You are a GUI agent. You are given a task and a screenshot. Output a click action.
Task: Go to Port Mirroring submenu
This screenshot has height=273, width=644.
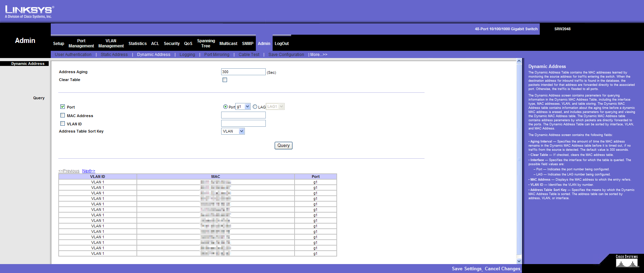[x=217, y=55]
